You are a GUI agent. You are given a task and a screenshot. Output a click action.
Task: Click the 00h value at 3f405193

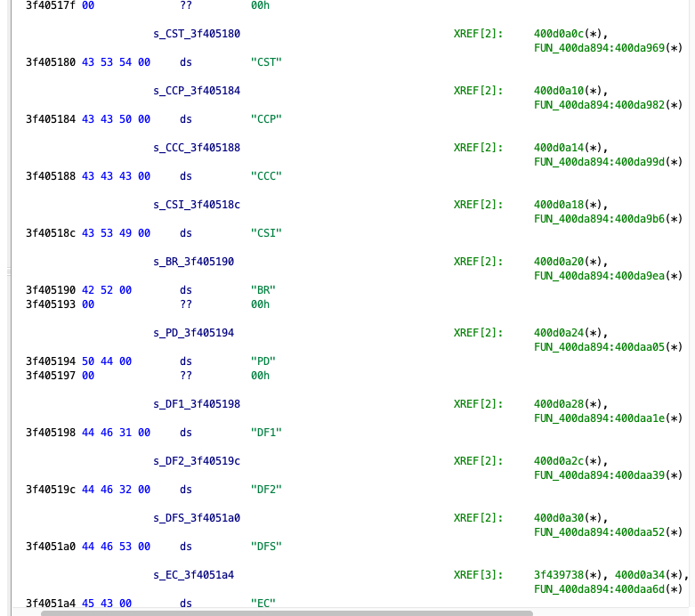coord(260,304)
